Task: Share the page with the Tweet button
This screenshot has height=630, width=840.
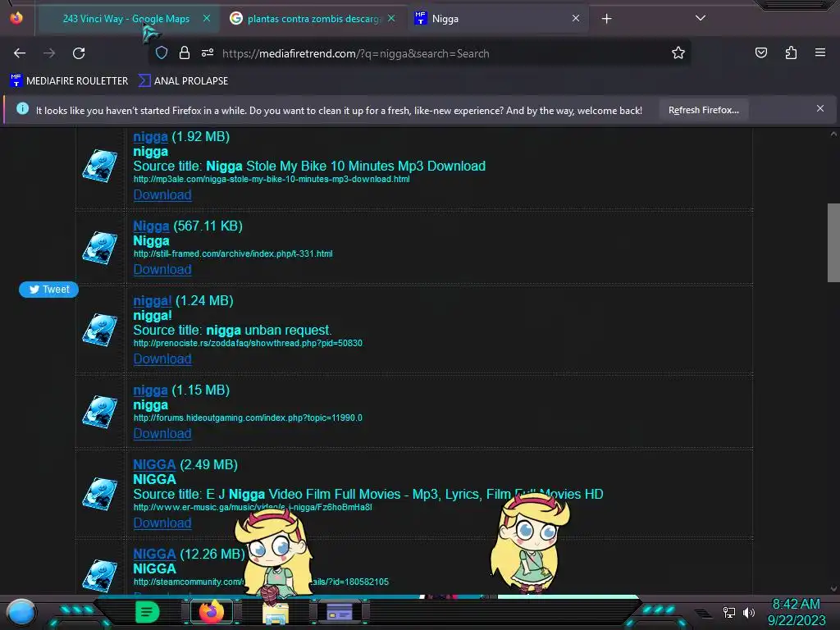Action: click(x=48, y=290)
